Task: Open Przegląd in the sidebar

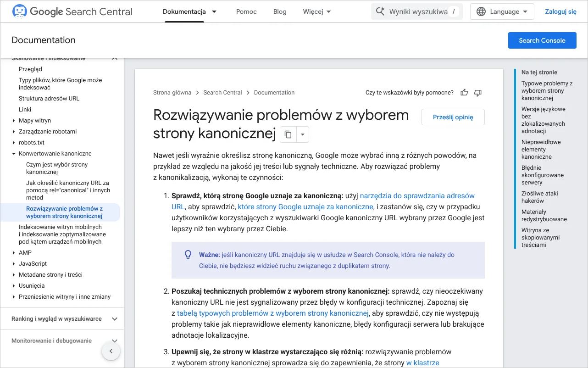Action: (30, 69)
